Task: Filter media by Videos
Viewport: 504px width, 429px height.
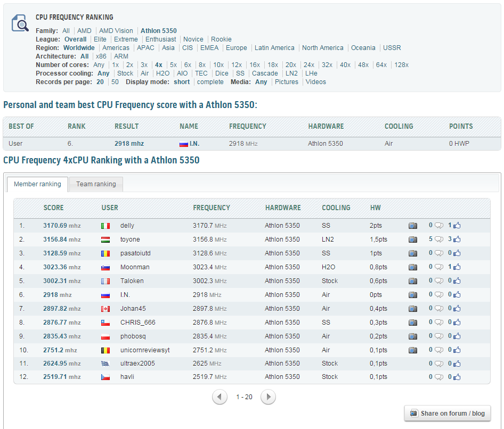Action: tap(315, 82)
